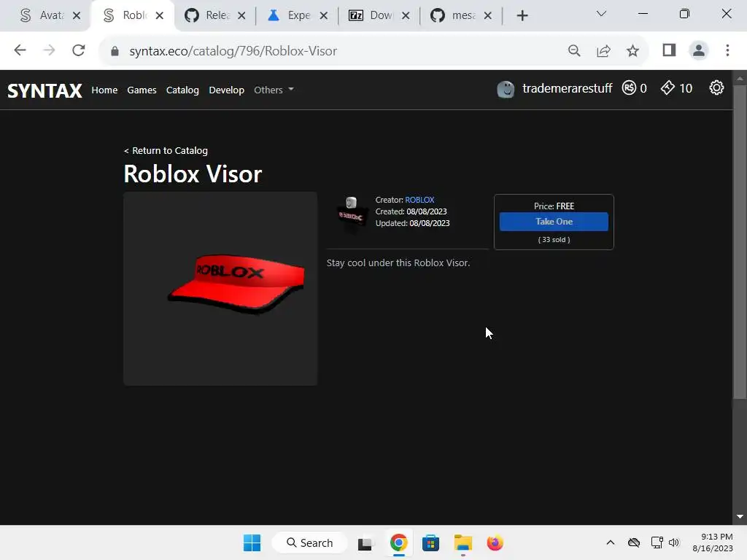Image resolution: width=747 pixels, height=560 pixels.
Task: Click the page vertical scrollbar thumb
Action: pos(740,242)
